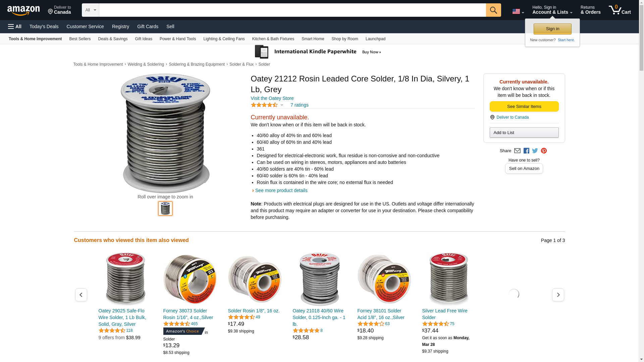Expand See more product details
The image size is (644, 362).
(281, 190)
